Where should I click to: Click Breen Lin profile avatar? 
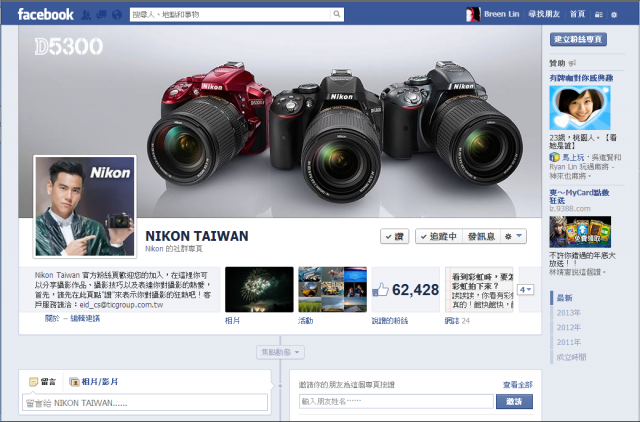pos(473,14)
